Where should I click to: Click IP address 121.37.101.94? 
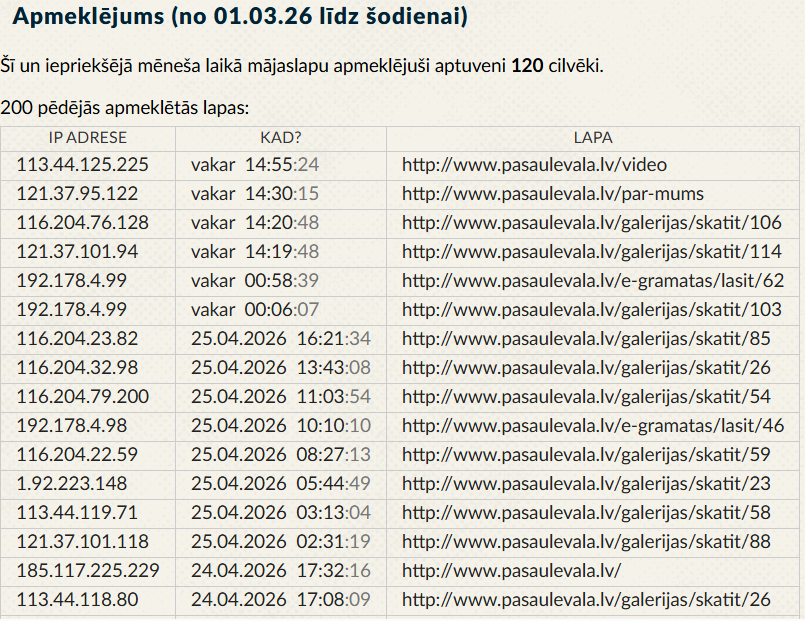[77, 251]
